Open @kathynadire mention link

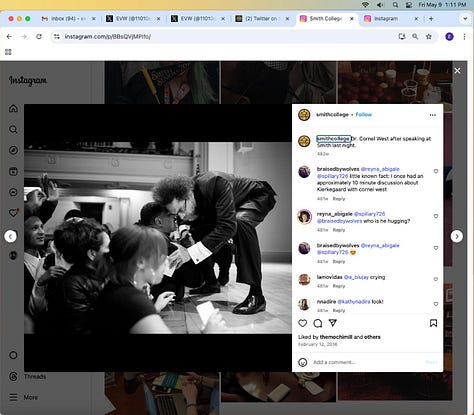[354, 302]
